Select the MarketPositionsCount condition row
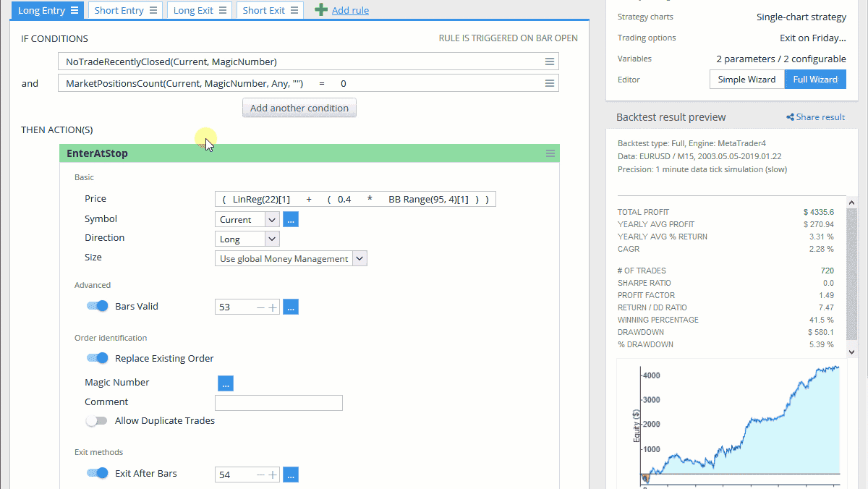This screenshot has width=868, height=489. (x=308, y=84)
